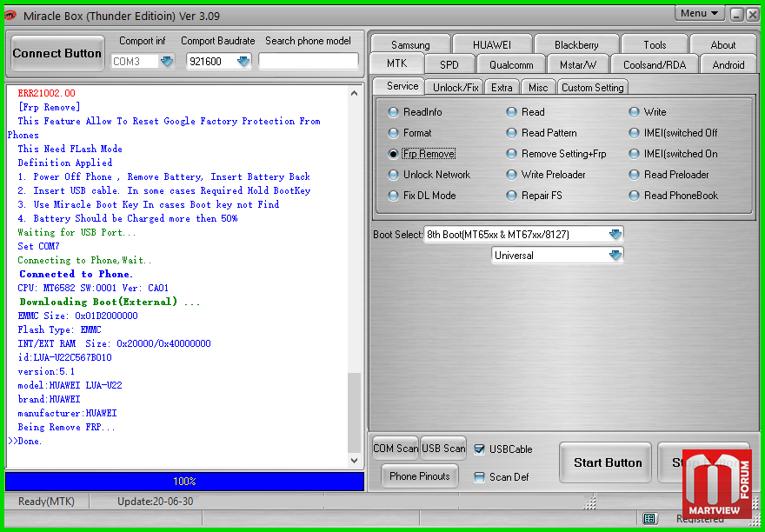Click the 'Being Remove FRP...' log line
This screenshot has width=765, height=532.
(x=67, y=427)
